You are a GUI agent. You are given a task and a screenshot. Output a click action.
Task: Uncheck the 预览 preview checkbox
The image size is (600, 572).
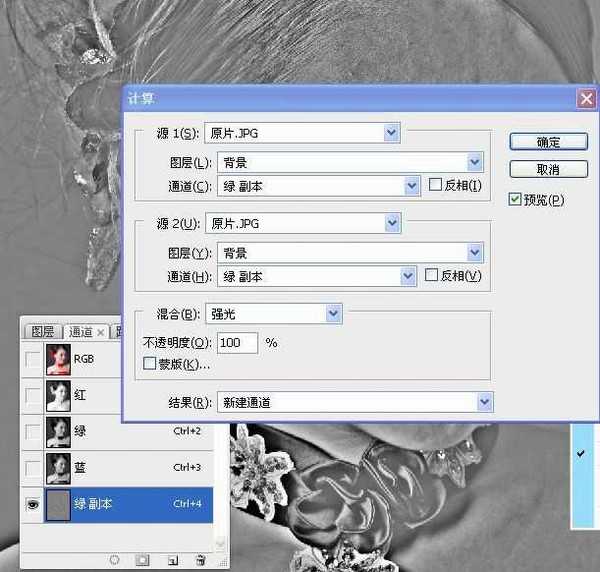(515, 200)
